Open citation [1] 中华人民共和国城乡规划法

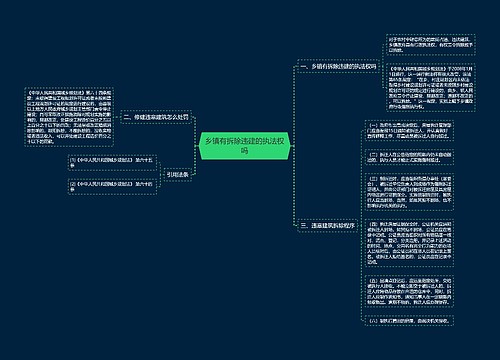pos(112,162)
